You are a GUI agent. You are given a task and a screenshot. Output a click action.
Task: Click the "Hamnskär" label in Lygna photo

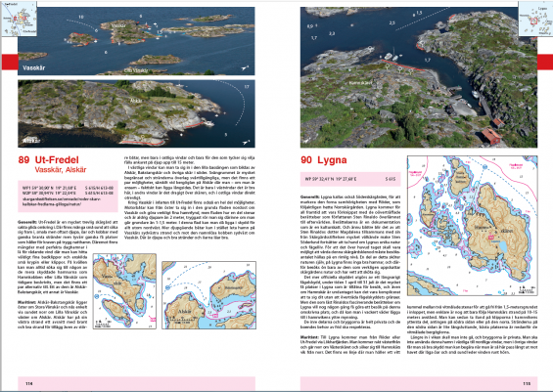[x=360, y=83]
